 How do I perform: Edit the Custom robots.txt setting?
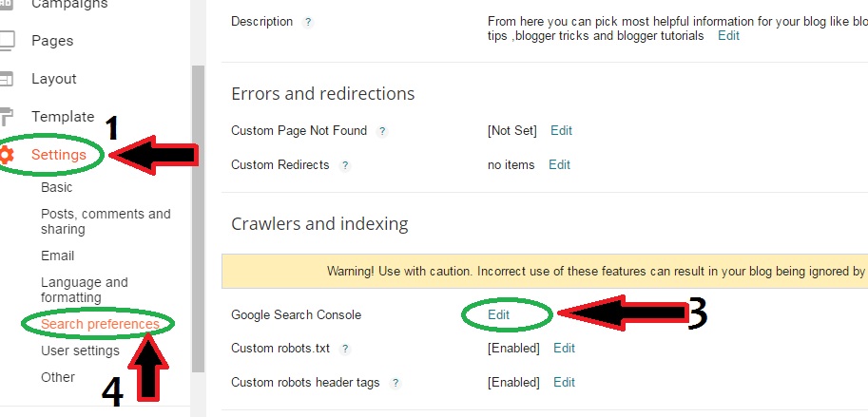tap(564, 348)
